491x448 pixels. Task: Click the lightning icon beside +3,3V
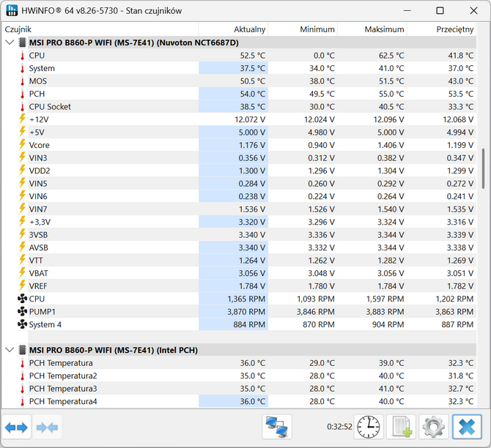22,222
